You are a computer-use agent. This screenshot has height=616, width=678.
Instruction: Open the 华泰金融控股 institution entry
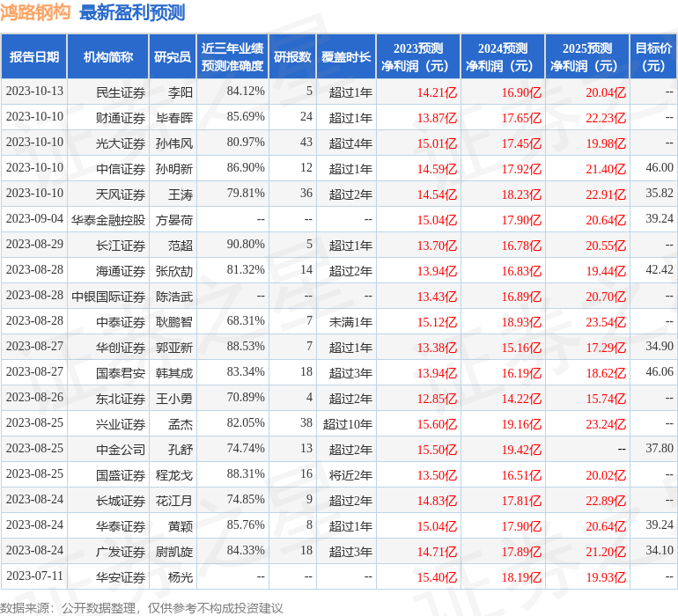tap(108, 219)
